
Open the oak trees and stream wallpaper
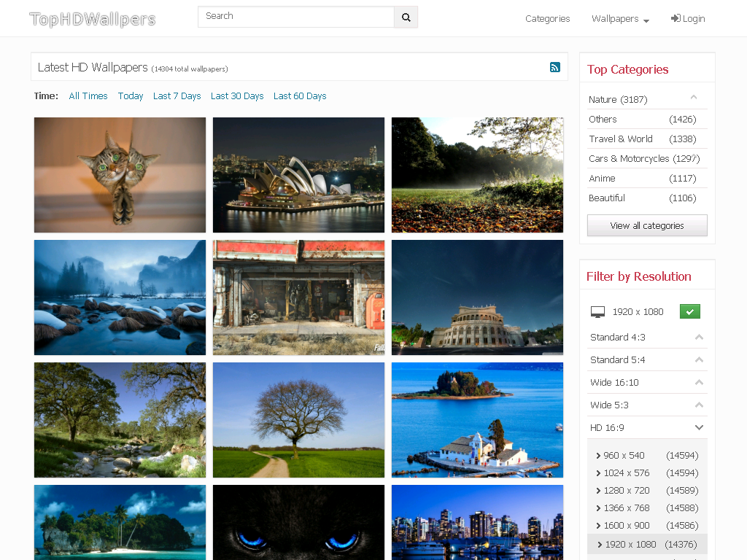pyautogui.click(x=120, y=420)
